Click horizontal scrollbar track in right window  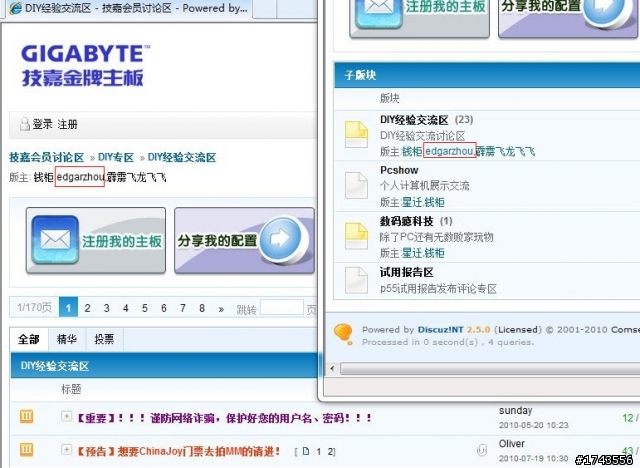click(x=490, y=369)
